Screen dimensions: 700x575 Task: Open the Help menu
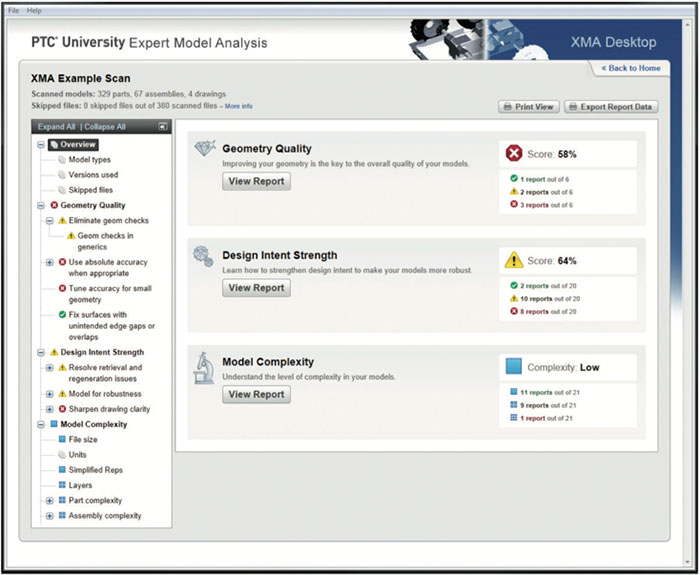click(x=34, y=10)
